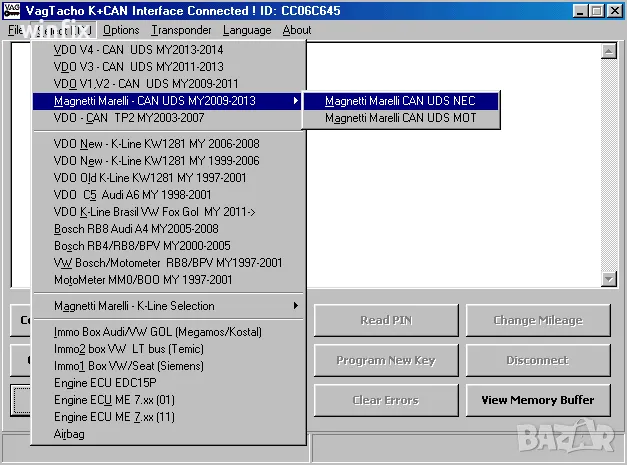Select Magnetti Marelli CAN UDS MOT
The height and width of the screenshot is (465, 627).
pos(400,118)
